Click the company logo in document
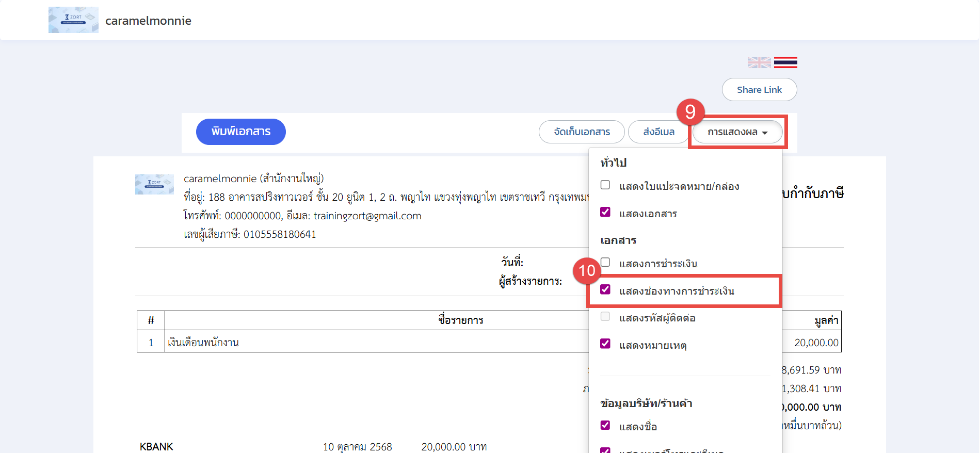980x453 pixels. [x=154, y=184]
